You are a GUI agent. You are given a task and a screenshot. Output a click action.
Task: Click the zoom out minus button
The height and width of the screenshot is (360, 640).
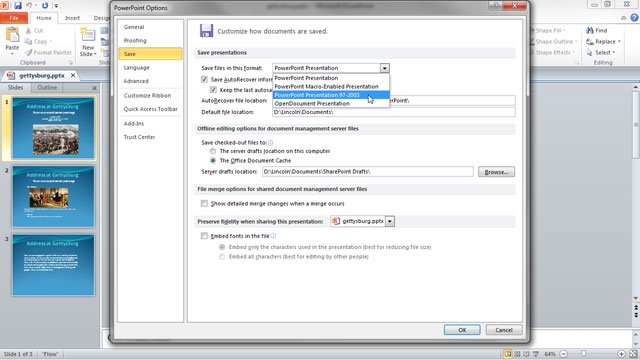pyautogui.click(x=563, y=354)
